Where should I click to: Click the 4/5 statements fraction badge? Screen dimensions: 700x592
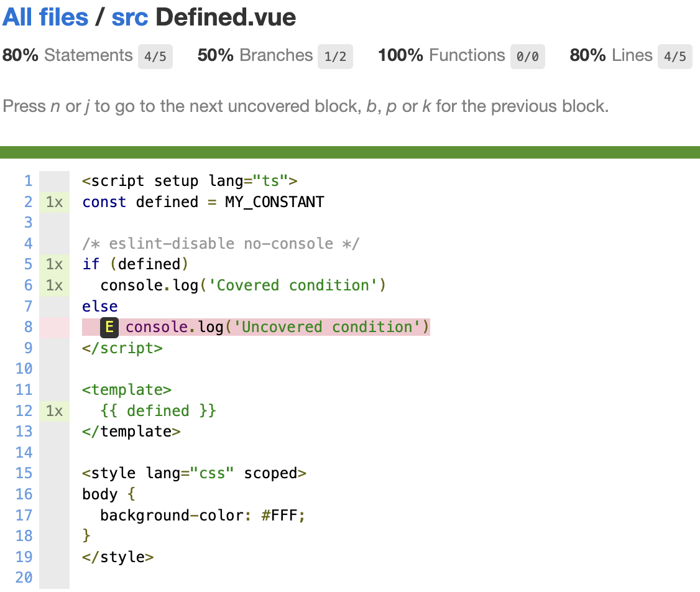tap(155, 56)
